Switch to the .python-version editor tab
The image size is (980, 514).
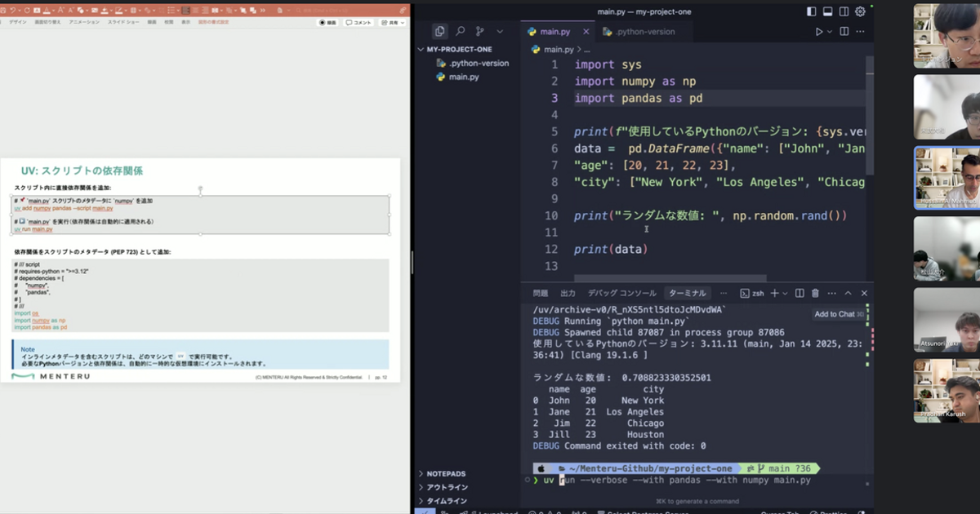click(x=639, y=32)
